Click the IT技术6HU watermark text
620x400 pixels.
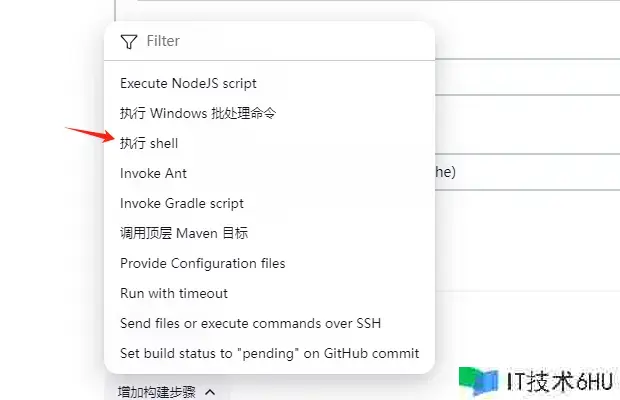[559, 381]
